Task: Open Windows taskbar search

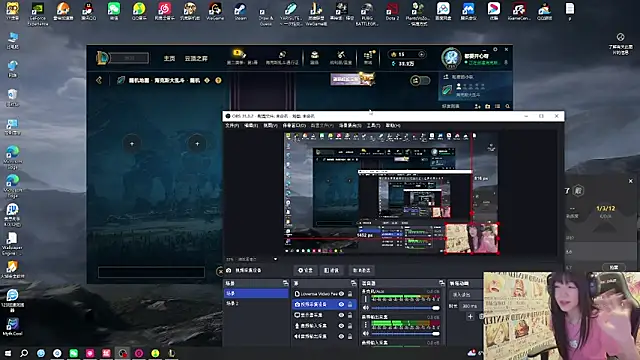Action: click(24, 353)
